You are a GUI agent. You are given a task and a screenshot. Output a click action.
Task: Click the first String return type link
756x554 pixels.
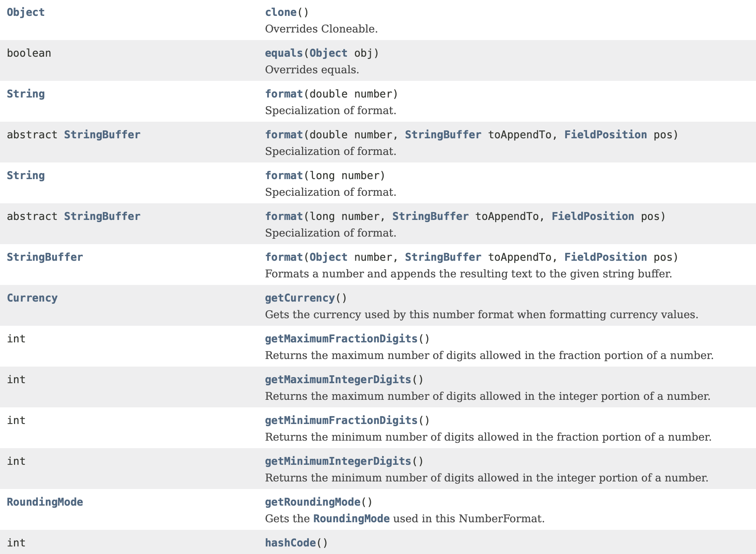[26, 94]
